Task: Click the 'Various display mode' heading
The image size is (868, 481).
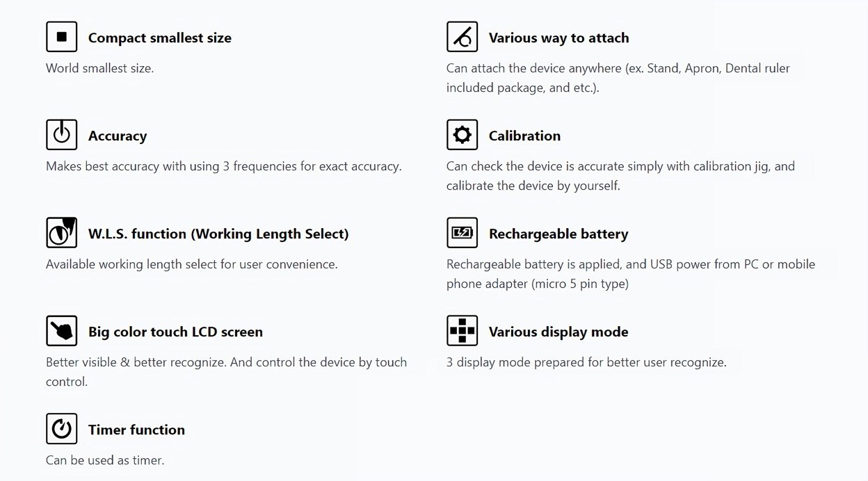Action: [x=558, y=332]
